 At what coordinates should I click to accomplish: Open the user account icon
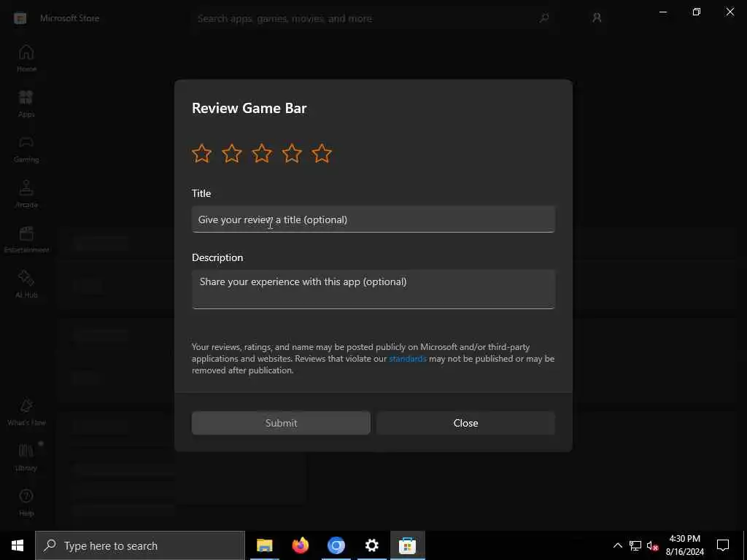pos(597,18)
